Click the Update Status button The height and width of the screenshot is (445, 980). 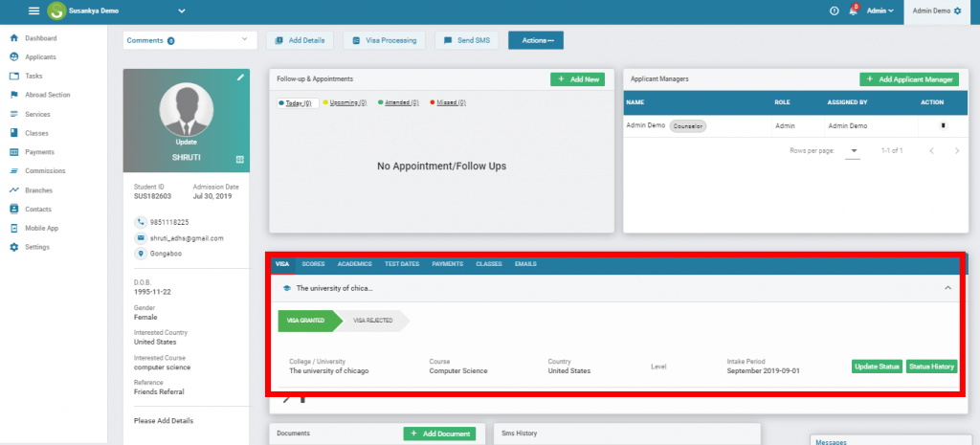coord(877,367)
